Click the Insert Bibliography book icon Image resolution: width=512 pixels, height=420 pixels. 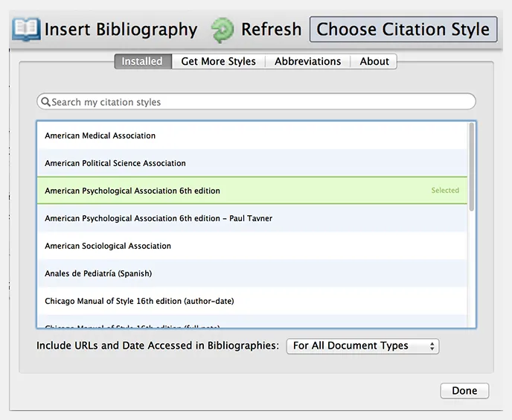[26, 30]
